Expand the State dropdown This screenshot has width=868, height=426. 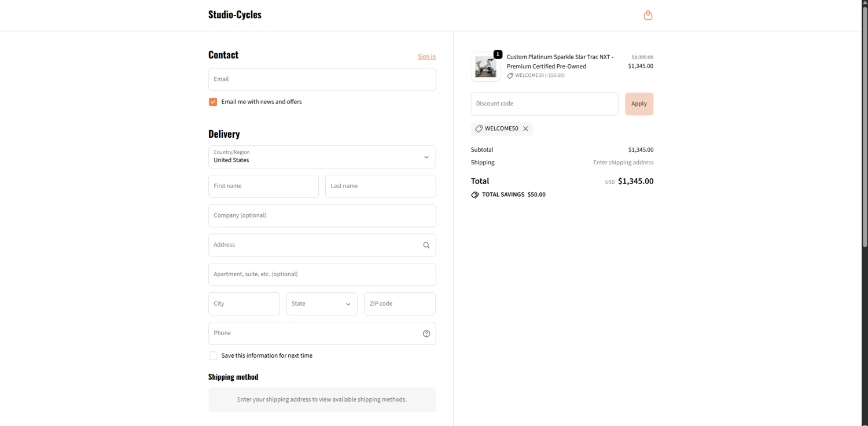coord(322,304)
